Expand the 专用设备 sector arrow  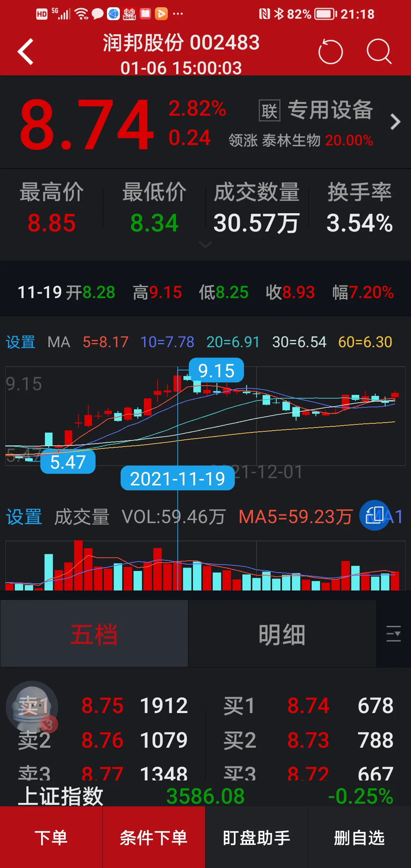395,122
